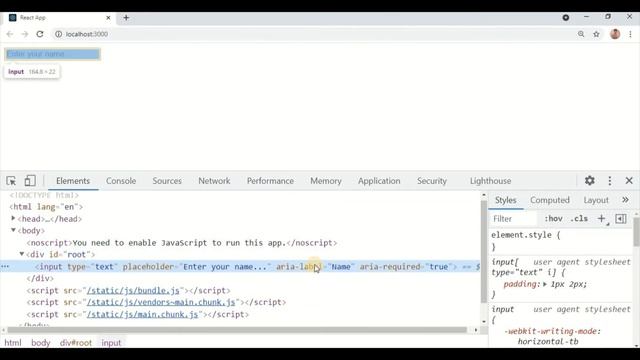Screen dimensions: 640x360
Task: Open the row actions ellipsis for input node
Action: click(5, 267)
